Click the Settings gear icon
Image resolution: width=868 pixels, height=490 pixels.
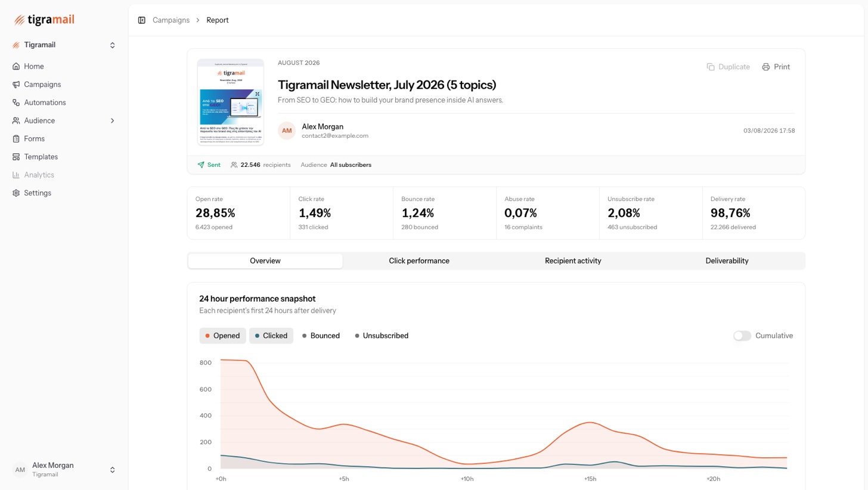16,193
